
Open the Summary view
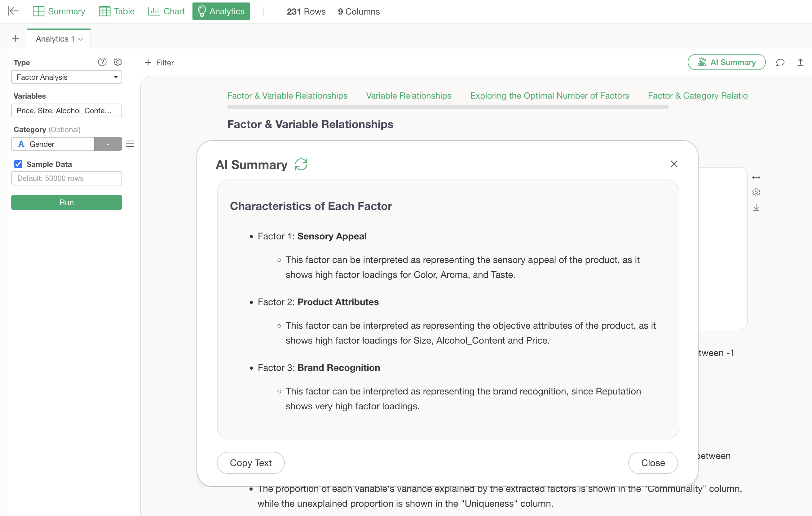[59, 11]
